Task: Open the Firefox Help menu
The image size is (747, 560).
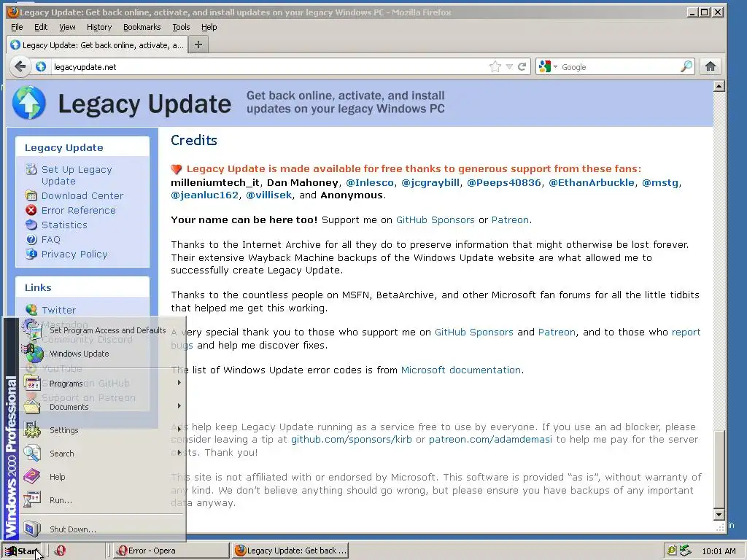Action: 209,27
